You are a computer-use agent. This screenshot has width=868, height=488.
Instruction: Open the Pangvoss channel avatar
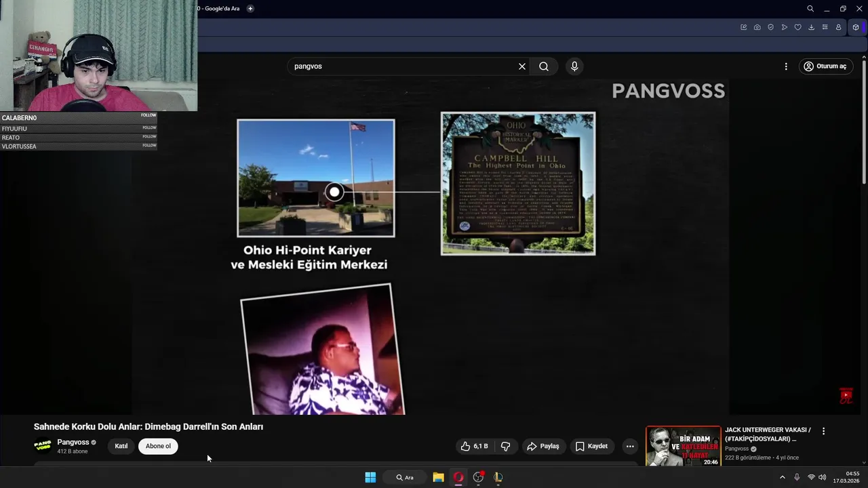(43, 446)
